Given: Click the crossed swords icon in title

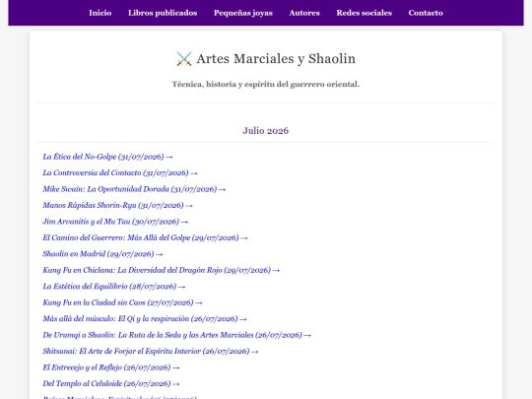Looking at the screenshot, I should pyautogui.click(x=184, y=59).
